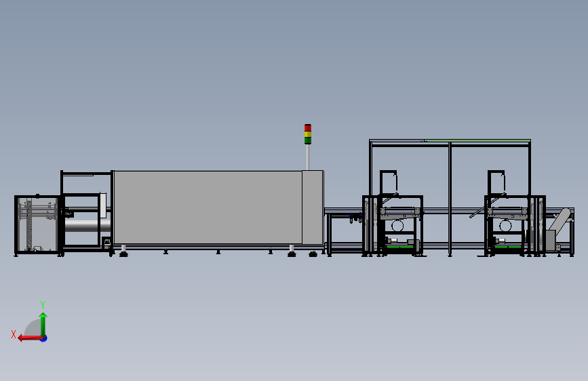This screenshot has height=381, width=588.
Task: Select the center vertical post of the tall frame
Action: 450,199
